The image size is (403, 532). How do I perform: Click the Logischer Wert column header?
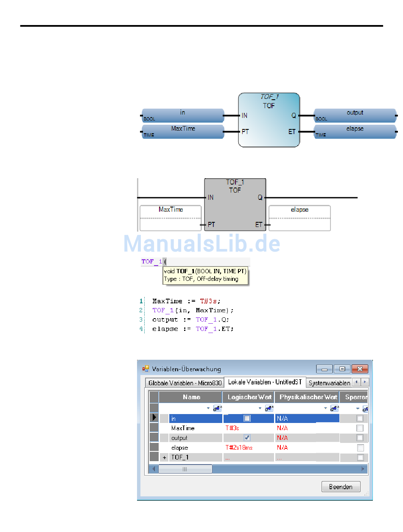coord(249,397)
